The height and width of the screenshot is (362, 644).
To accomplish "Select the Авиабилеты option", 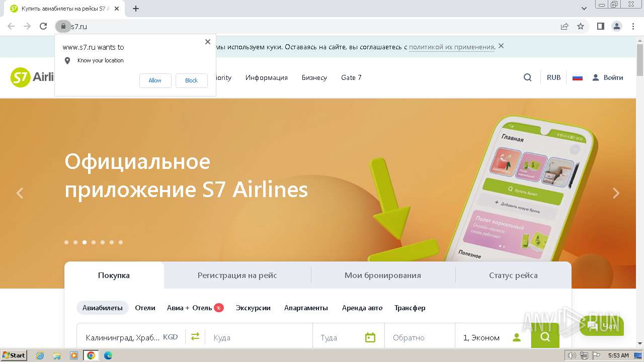I will coord(103,308).
